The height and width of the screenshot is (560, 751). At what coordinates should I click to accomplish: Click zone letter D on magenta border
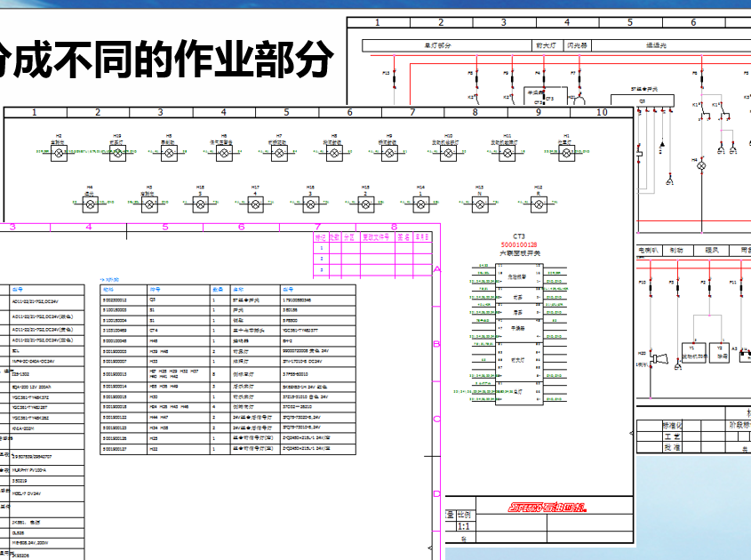click(x=436, y=494)
